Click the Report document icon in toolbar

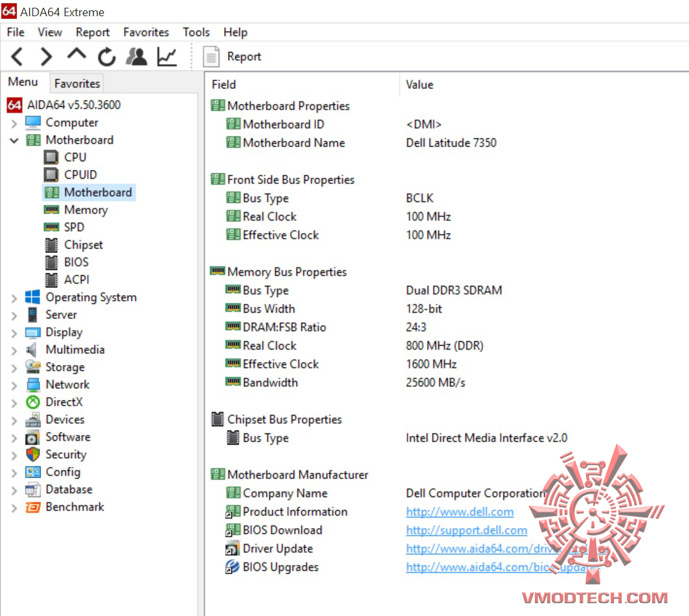[211, 57]
